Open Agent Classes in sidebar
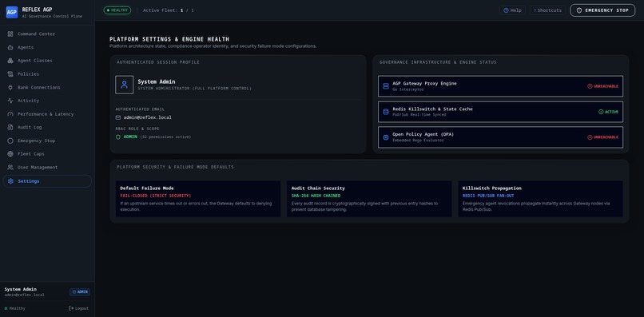 [47, 61]
